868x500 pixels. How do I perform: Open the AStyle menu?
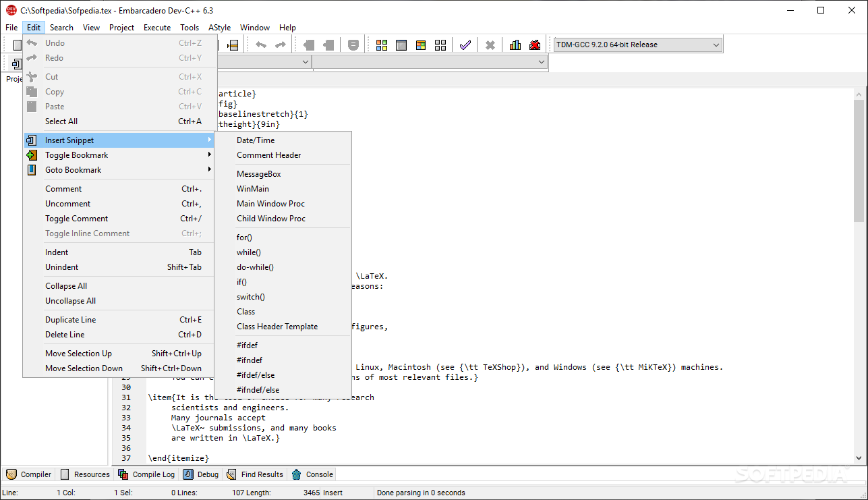[219, 28]
